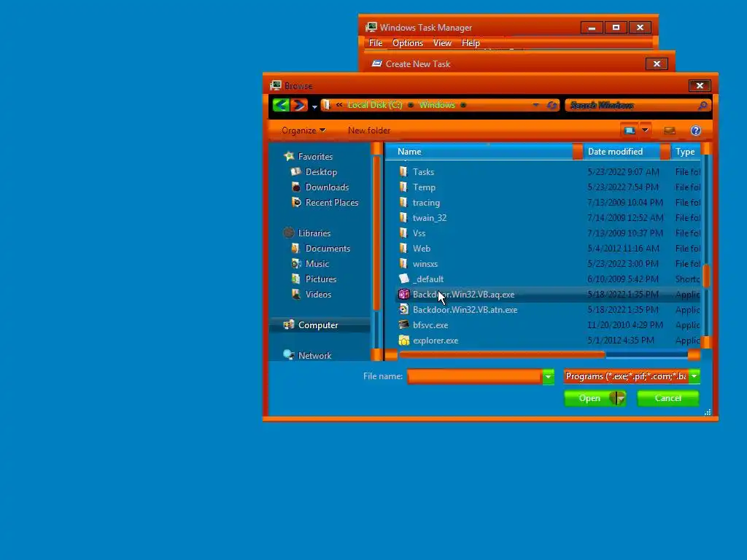
Task: Click the bfsvc.exe file icon
Action: point(403,324)
